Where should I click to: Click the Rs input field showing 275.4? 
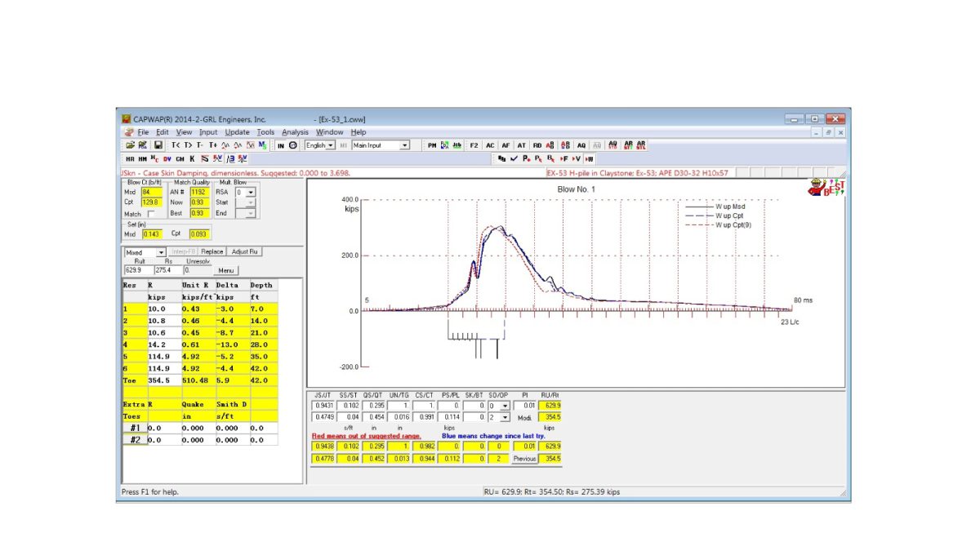point(168,270)
